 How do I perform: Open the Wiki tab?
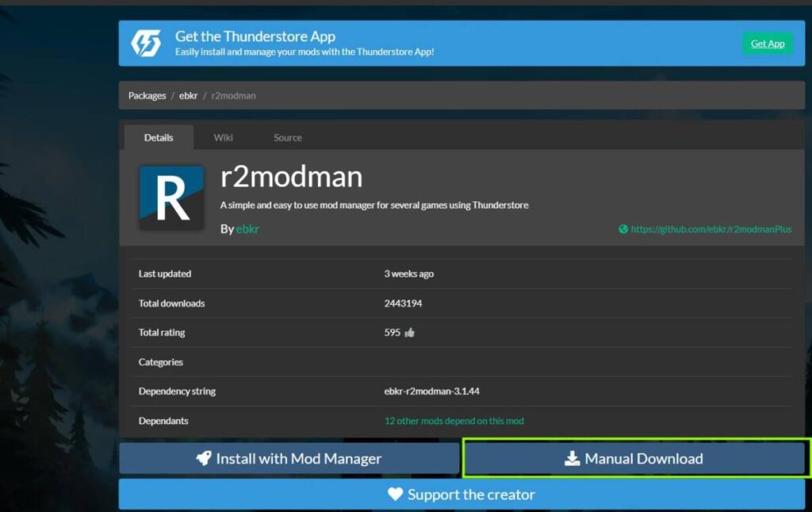(223, 137)
